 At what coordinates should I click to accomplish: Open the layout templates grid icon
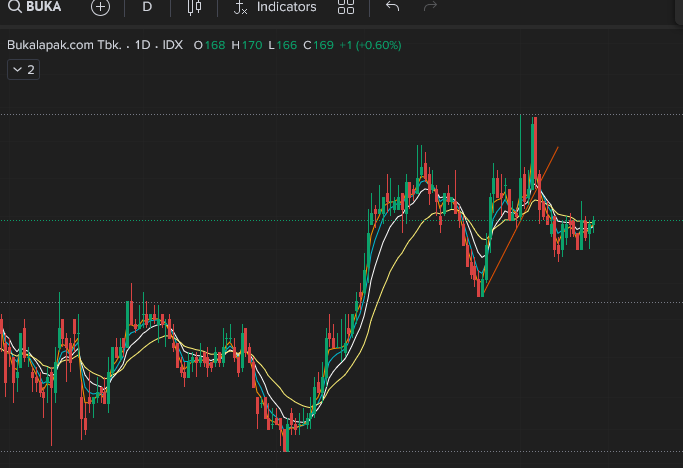(x=346, y=7)
